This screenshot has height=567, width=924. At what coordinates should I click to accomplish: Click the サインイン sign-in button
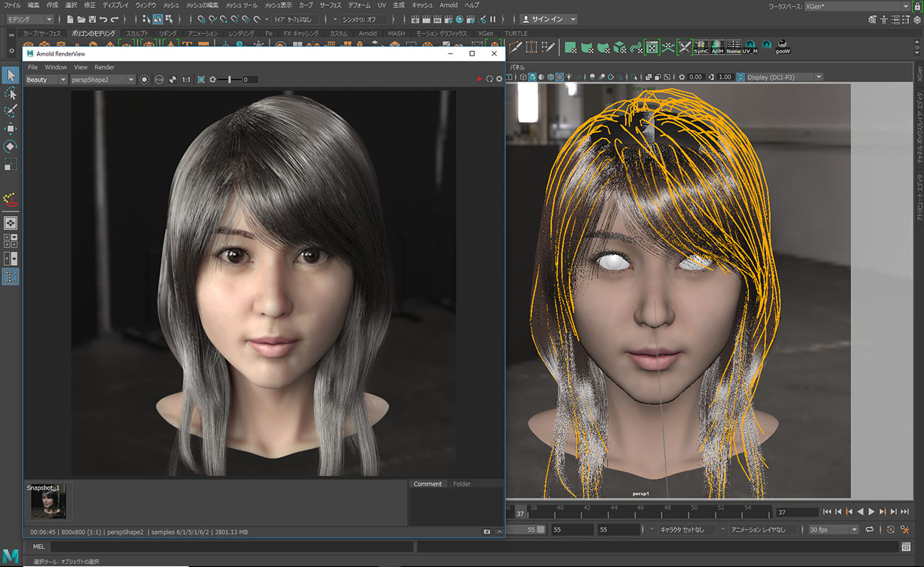point(549,20)
